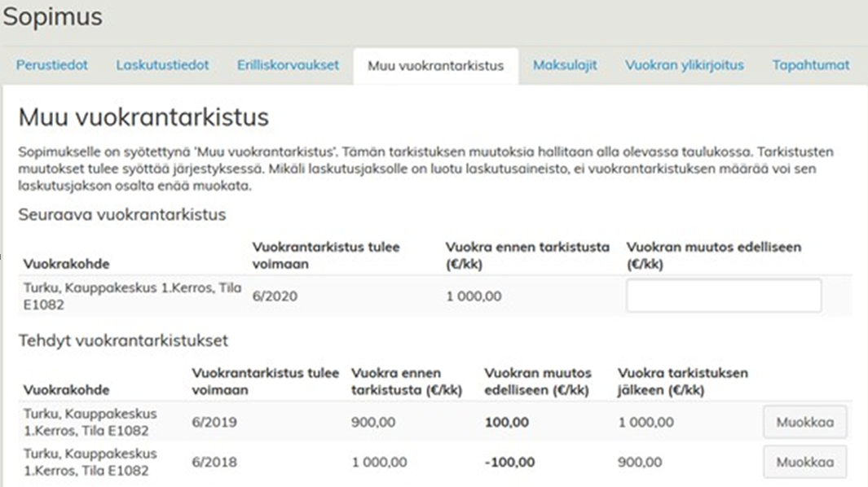
Task: Click the Seuraava vuokrantarkistus section heading
Action: 122,215
